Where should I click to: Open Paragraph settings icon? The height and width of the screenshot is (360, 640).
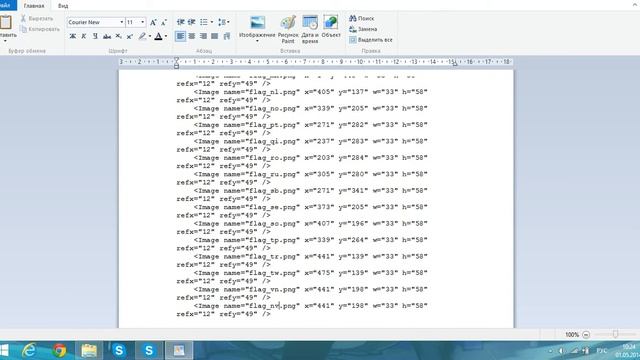coord(227,36)
